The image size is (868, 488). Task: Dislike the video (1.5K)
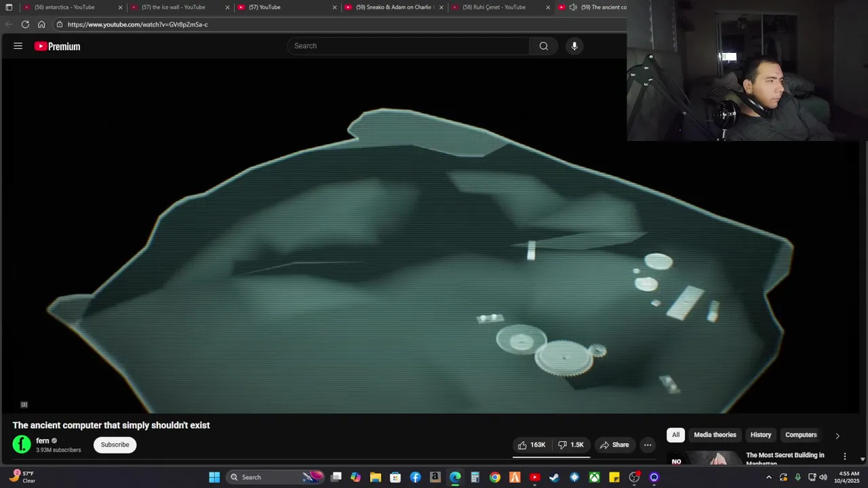571,445
